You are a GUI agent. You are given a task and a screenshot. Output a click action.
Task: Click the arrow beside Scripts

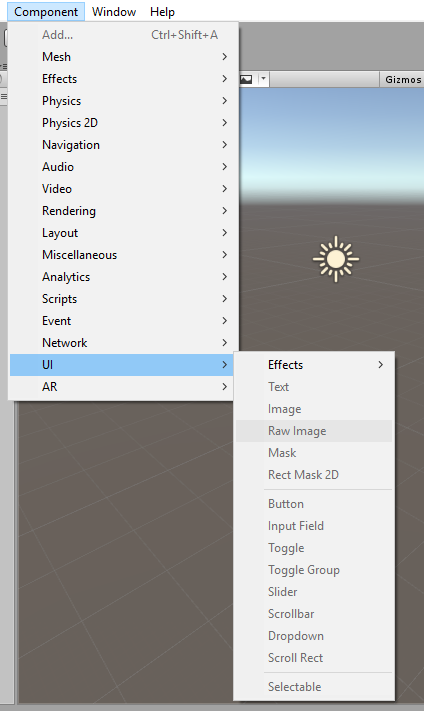click(x=224, y=299)
